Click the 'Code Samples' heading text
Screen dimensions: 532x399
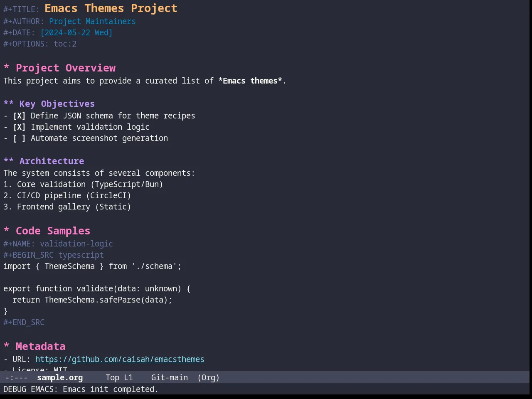pyautogui.click(x=53, y=231)
